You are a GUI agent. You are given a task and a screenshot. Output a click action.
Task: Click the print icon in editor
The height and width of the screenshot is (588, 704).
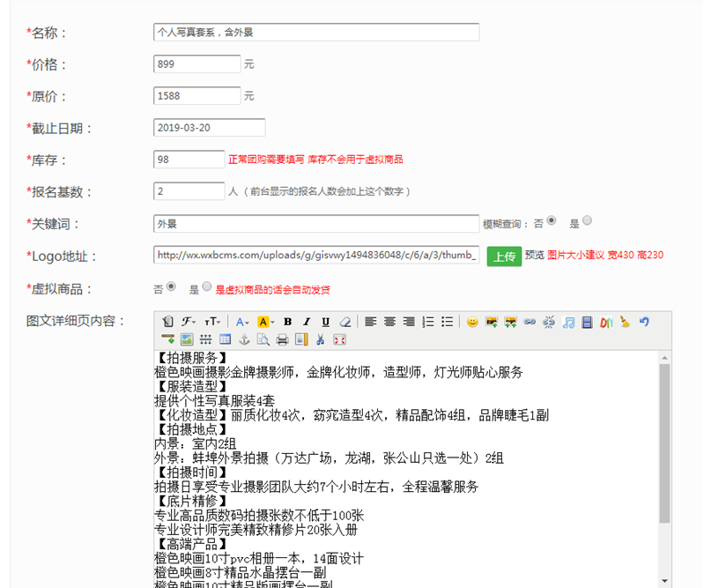[x=282, y=339]
